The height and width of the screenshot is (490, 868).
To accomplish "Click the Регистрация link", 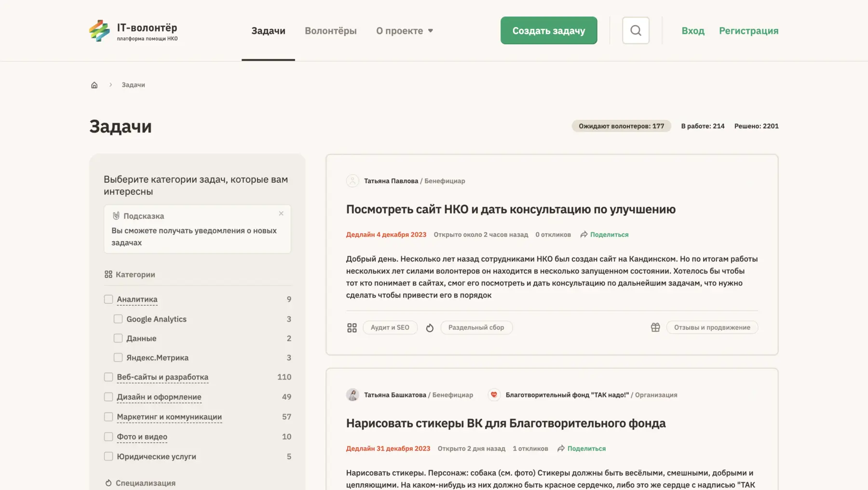I will coord(748,31).
